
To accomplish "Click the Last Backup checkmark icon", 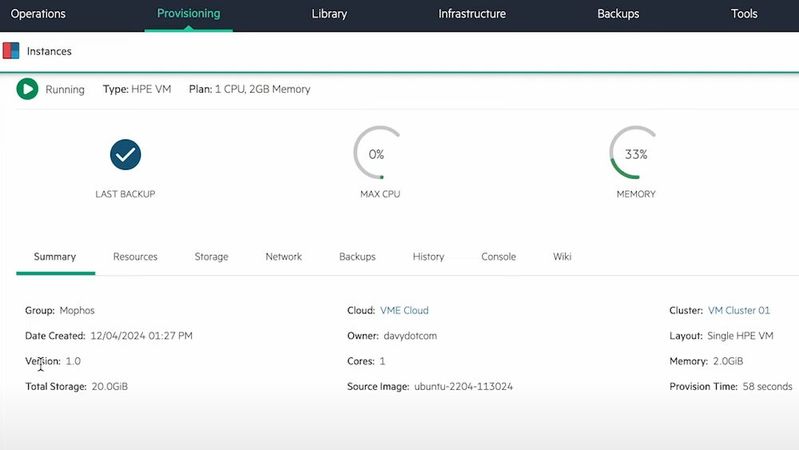I will pyautogui.click(x=125, y=154).
